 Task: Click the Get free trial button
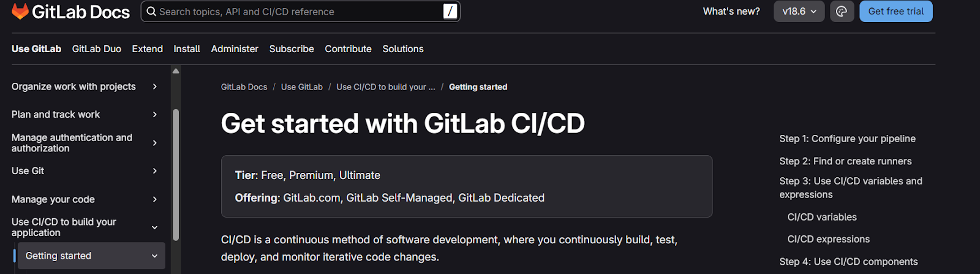tap(895, 11)
